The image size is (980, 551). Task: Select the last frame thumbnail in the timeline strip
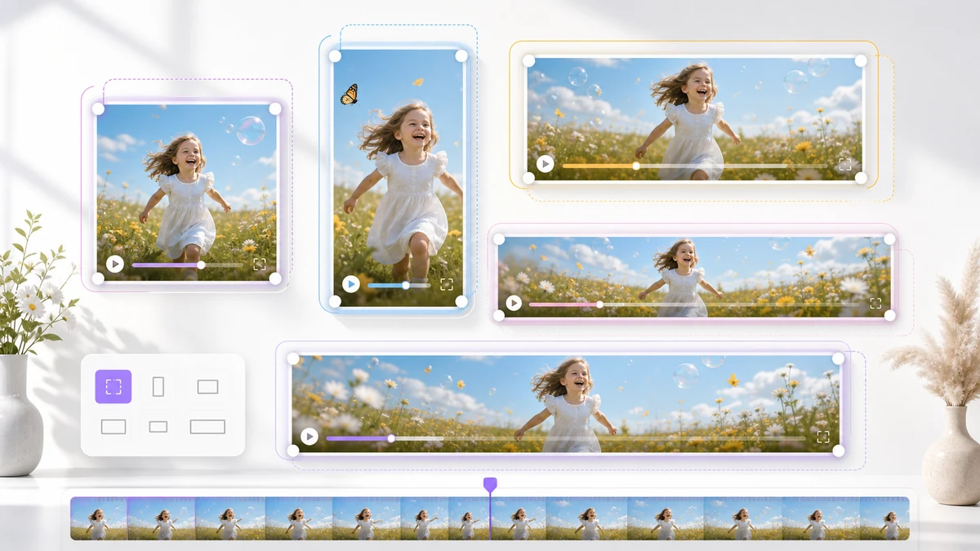884,518
